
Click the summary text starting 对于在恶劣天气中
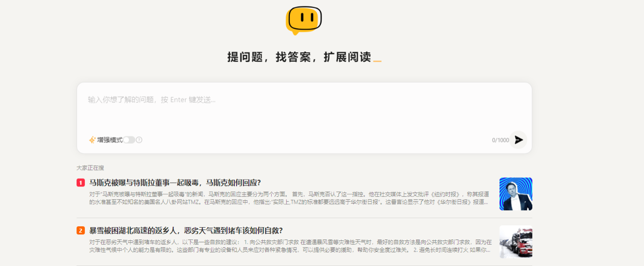point(291,246)
